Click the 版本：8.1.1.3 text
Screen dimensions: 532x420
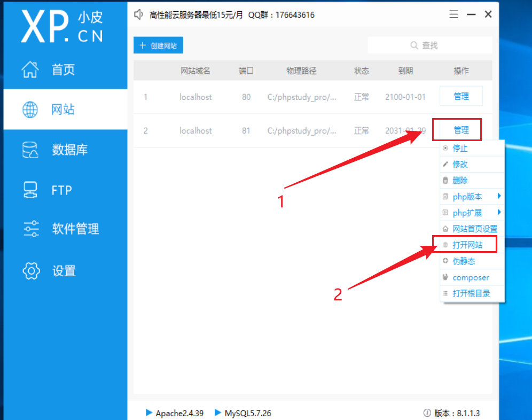click(x=457, y=413)
